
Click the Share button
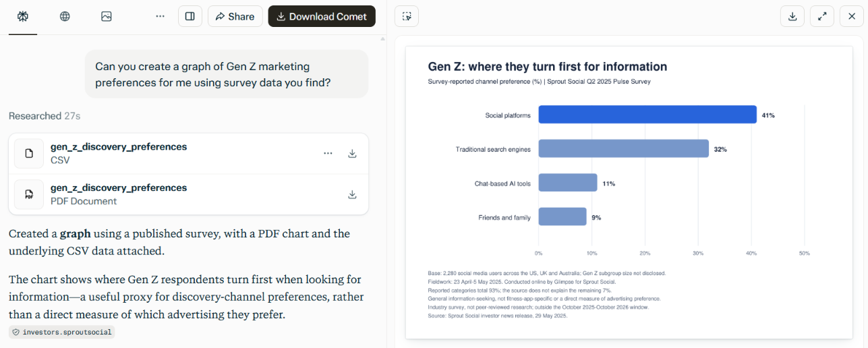(235, 16)
